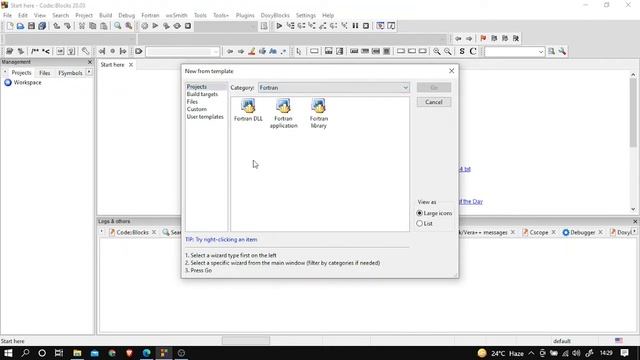Screen dimensions: 640x360
Task: Switch to the Cscope log tab
Action: 539,232
